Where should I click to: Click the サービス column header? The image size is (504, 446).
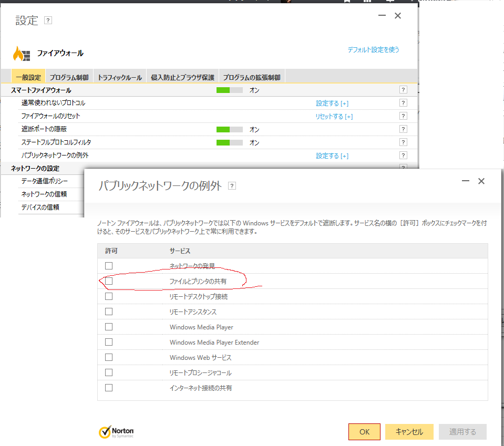pos(180,251)
